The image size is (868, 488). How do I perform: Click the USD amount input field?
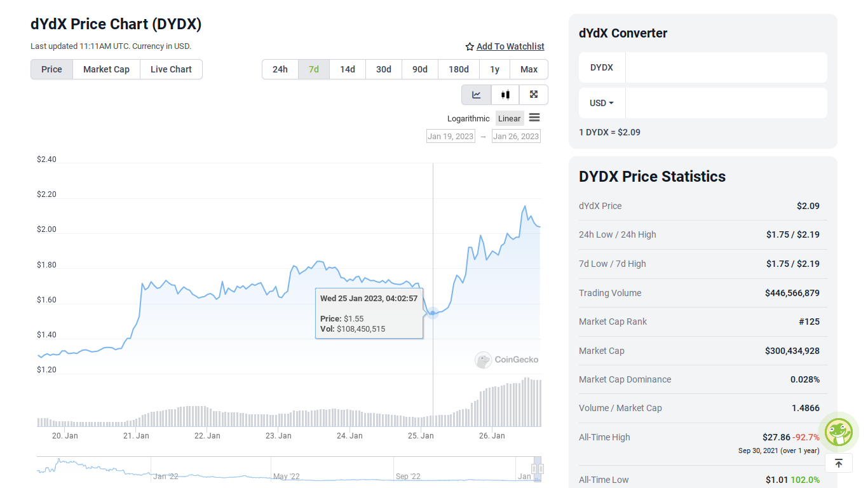tap(726, 103)
